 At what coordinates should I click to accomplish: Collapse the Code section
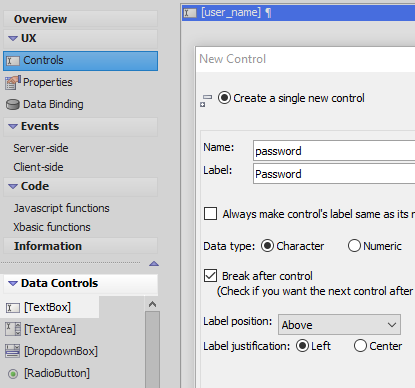pos(13,186)
